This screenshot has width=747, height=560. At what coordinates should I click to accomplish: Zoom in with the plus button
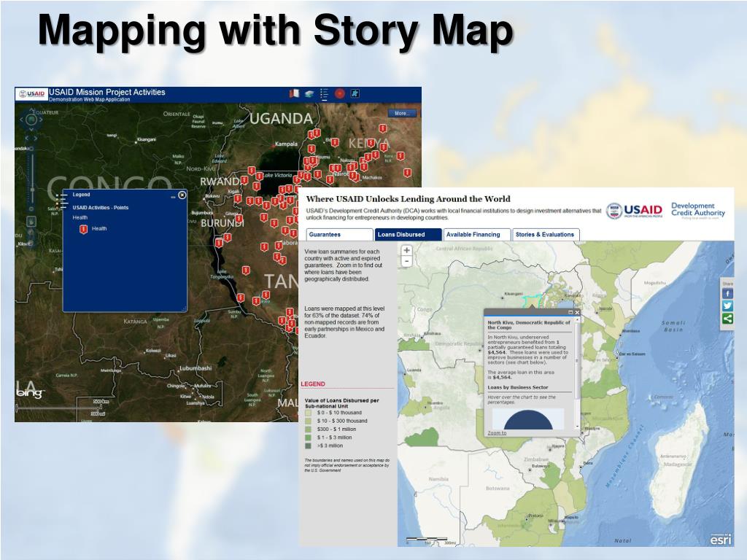pos(406,251)
